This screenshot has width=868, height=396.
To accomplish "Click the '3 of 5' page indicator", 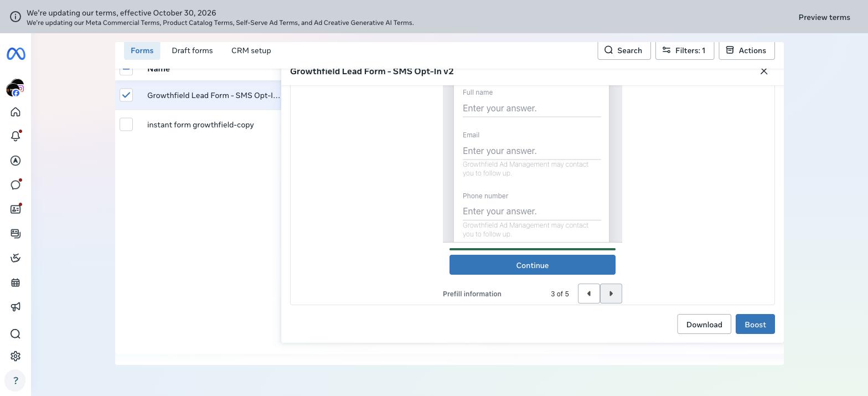I will 560,294.
